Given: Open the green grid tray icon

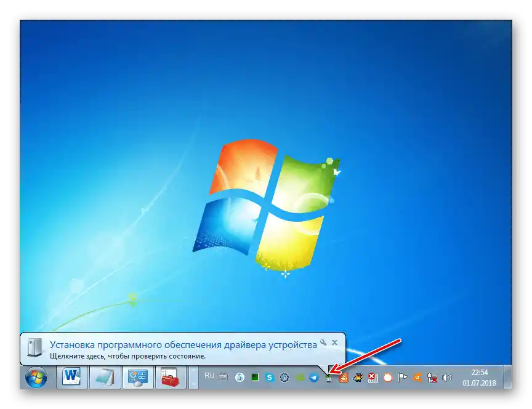Looking at the screenshot, I should pos(255,377).
